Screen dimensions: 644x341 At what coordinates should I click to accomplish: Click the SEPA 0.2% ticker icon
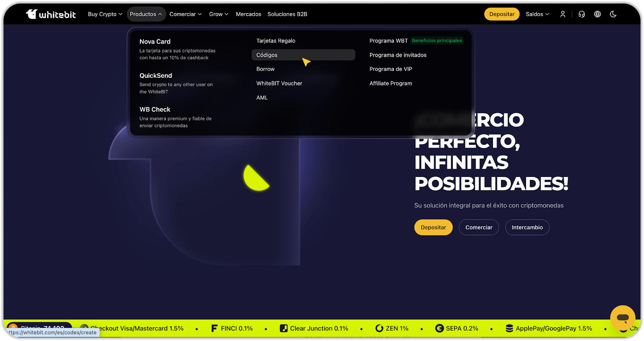coord(439,329)
